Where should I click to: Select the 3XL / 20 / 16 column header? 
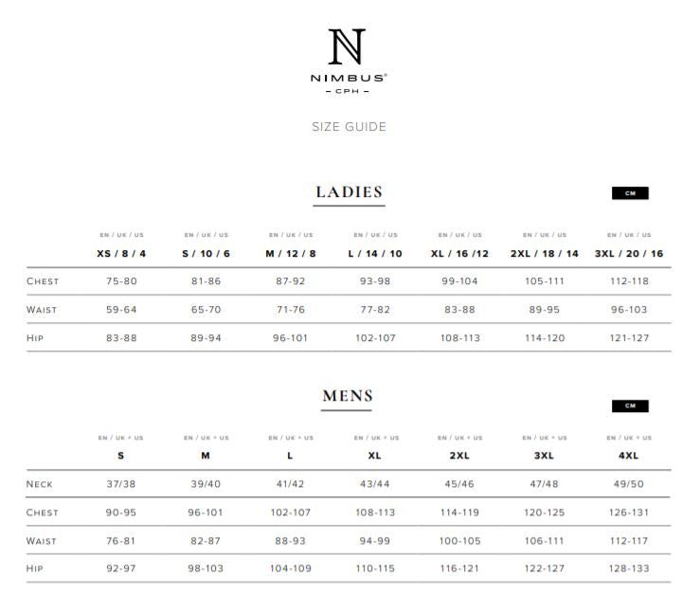629,254
